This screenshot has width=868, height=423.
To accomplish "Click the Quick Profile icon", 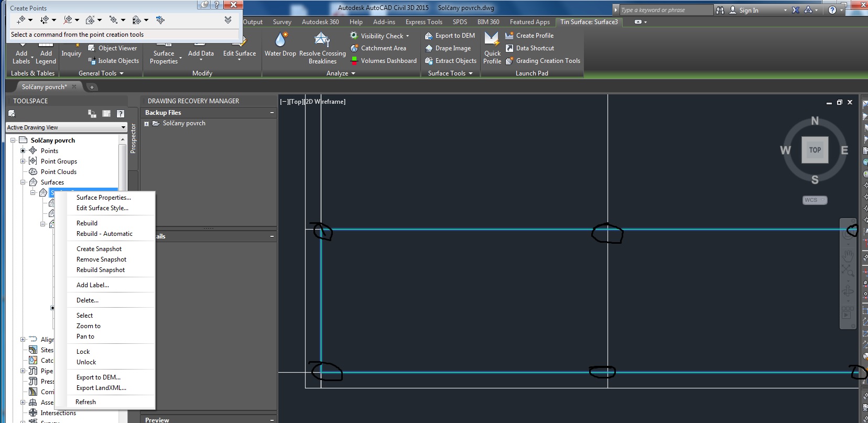I will [x=492, y=39].
